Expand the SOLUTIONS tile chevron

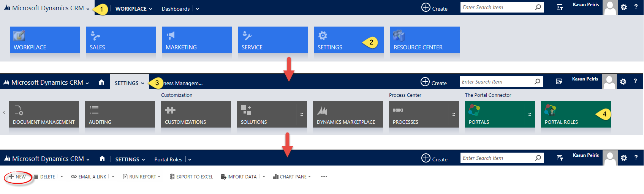(302, 114)
